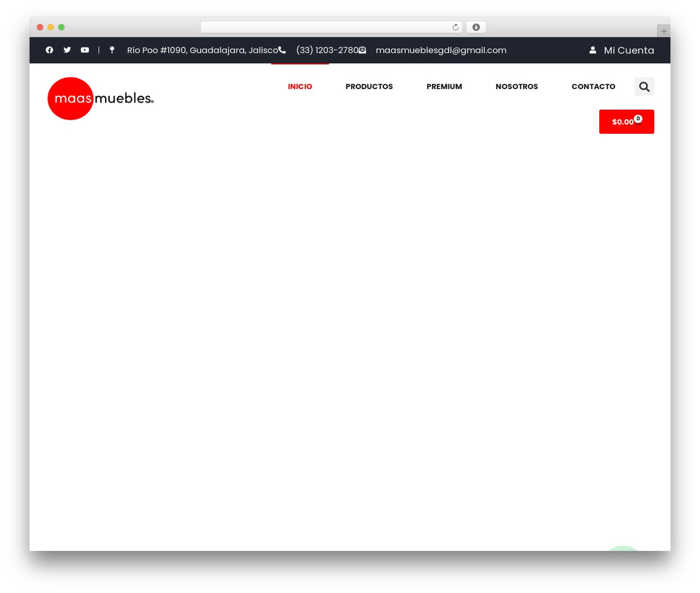700x593 pixels.
Task: Click the cart item count badge
Action: tap(638, 119)
